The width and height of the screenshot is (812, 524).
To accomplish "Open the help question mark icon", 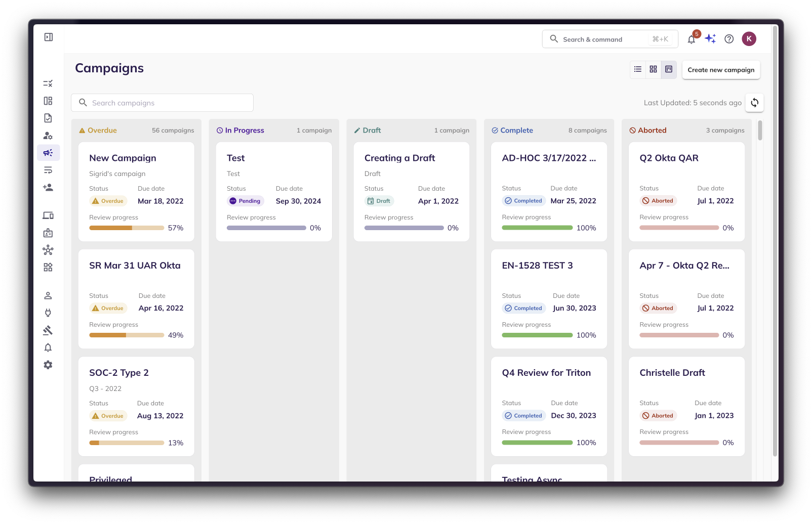I will click(x=729, y=39).
